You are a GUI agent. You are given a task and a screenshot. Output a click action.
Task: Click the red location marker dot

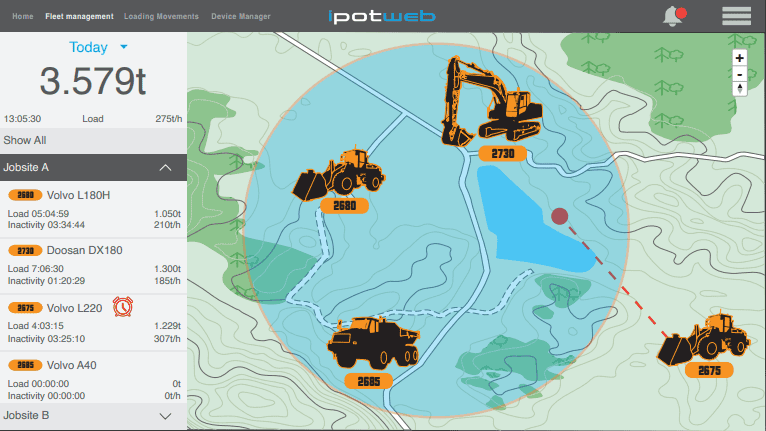560,215
